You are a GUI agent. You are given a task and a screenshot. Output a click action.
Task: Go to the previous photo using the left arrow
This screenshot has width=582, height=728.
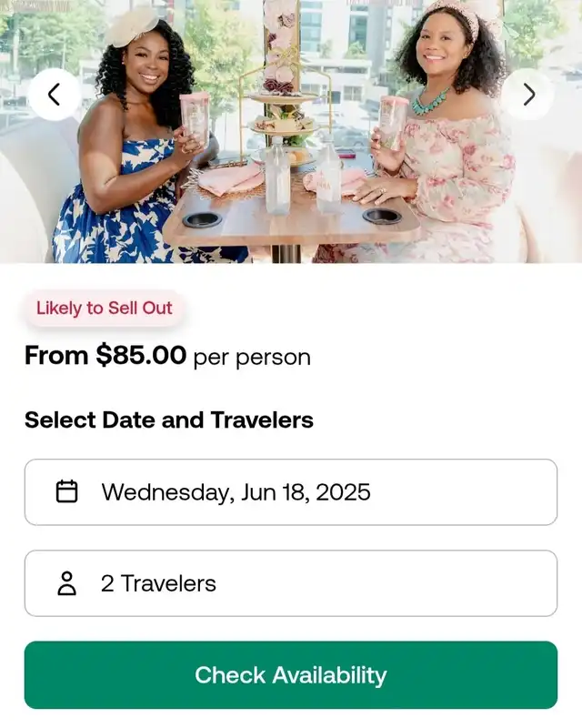pyautogui.click(x=55, y=95)
